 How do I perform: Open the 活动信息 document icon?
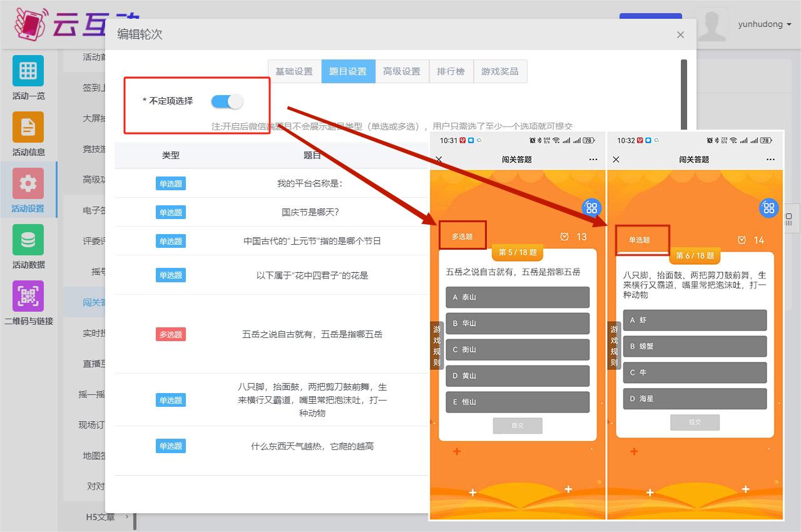[x=28, y=127]
